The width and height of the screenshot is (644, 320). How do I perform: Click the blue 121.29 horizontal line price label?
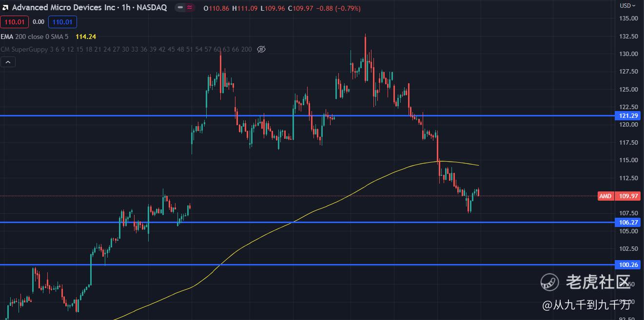pyautogui.click(x=628, y=116)
